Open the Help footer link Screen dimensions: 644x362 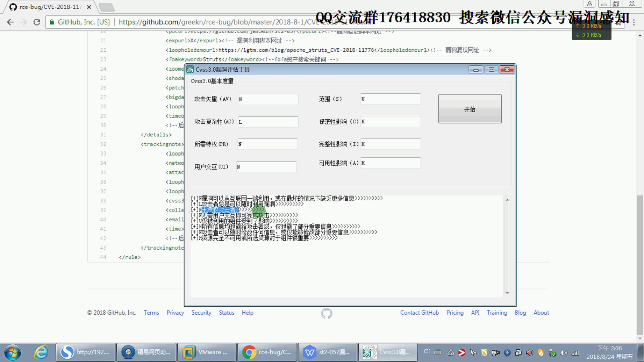click(248, 312)
